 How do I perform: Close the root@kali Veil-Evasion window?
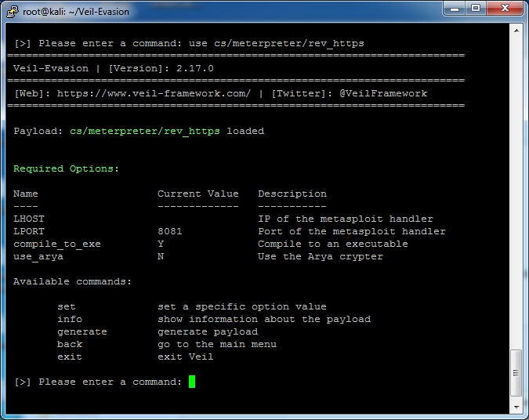(505, 8)
